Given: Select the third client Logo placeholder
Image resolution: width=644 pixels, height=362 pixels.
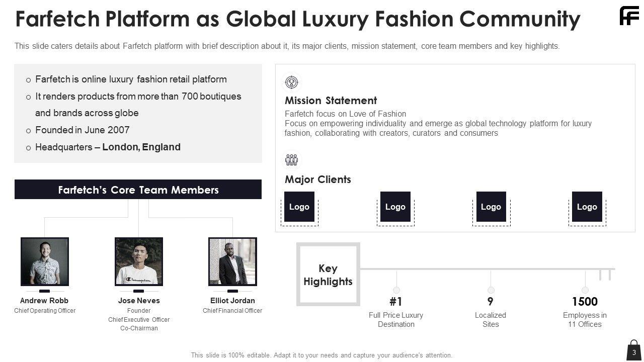Looking at the screenshot, I should (491, 207).
